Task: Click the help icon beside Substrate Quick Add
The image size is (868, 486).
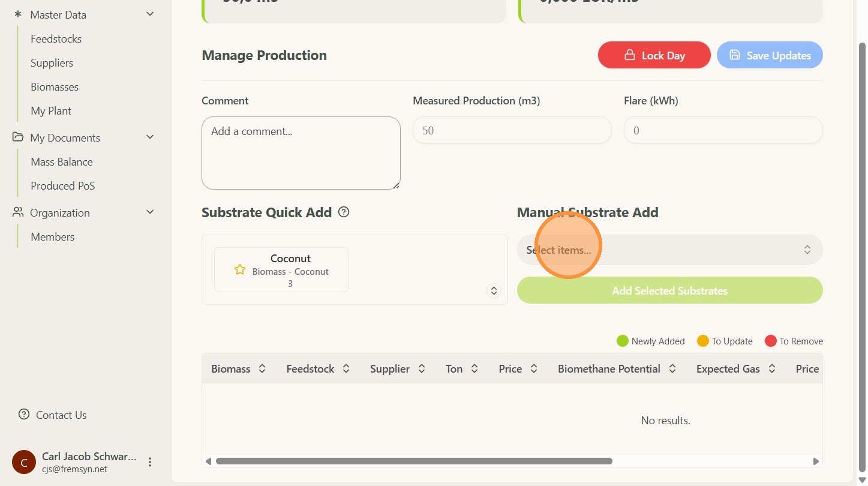Action: [x=344, y=212]
